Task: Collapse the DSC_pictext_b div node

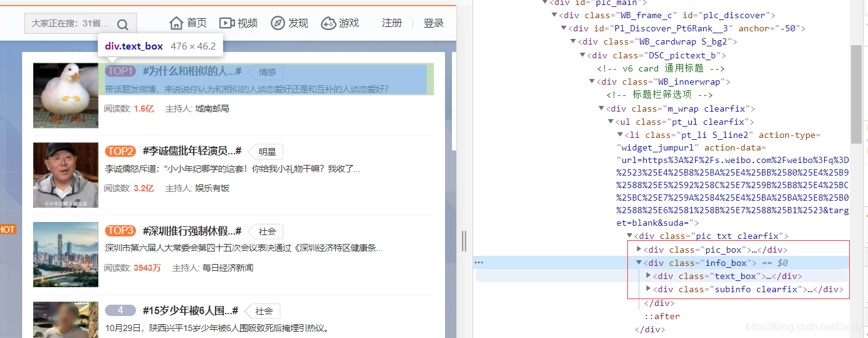Action: pos(583,55)
